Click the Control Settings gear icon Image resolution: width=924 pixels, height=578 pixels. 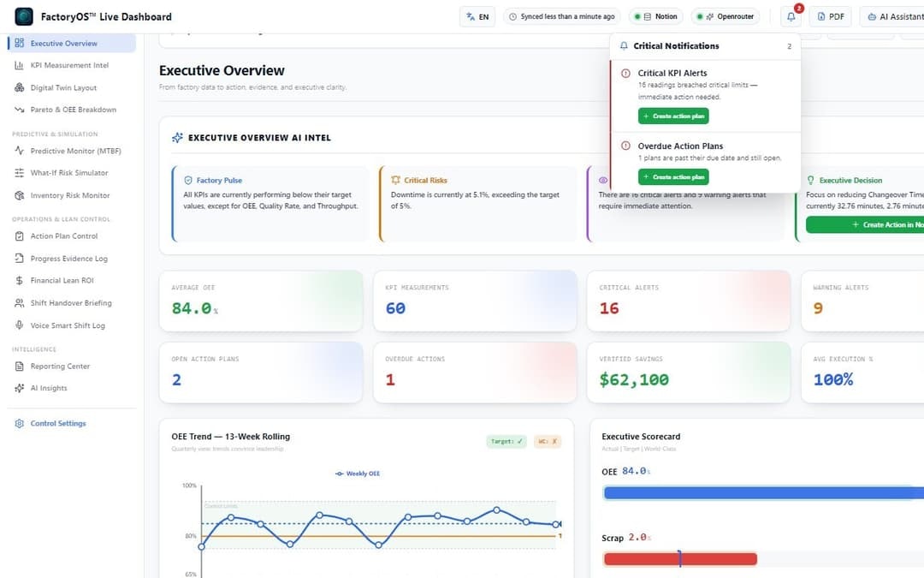pyautogui.click(x=20, y=424)
